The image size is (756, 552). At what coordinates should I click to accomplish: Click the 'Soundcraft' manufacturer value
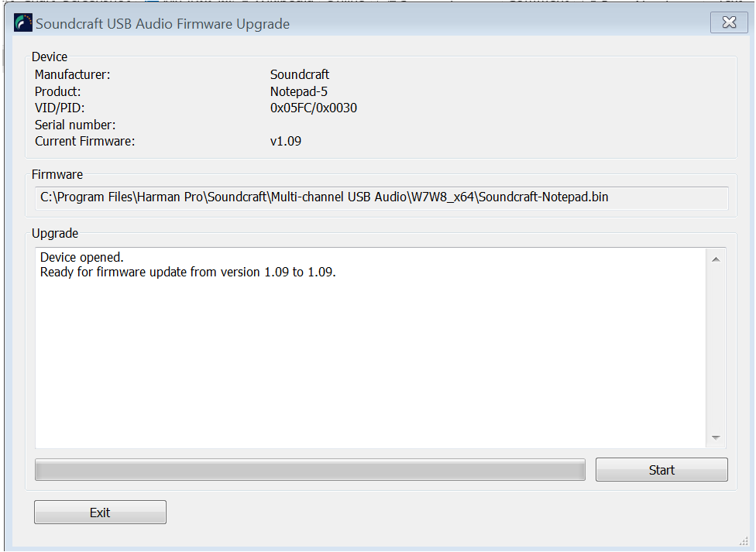tap(300, 75)
